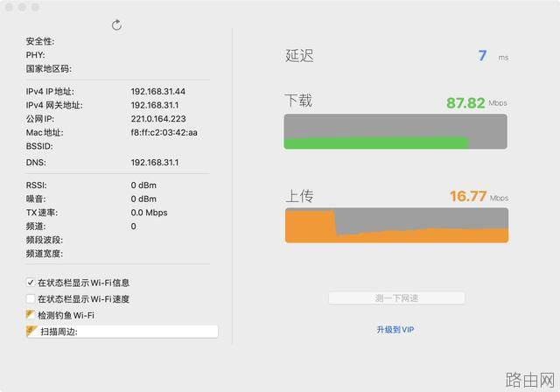Viewport: 560px width, 392px height.
Task: Click the 87.82 download speed value
Action: point(465,103)
